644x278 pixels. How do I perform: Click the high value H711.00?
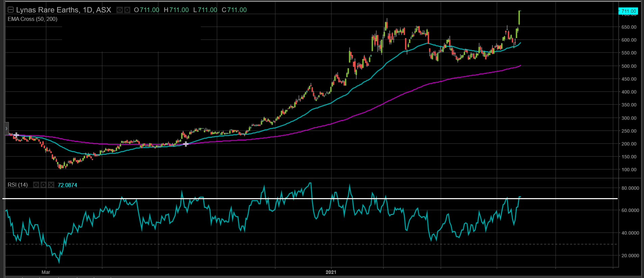coord(176,10)
